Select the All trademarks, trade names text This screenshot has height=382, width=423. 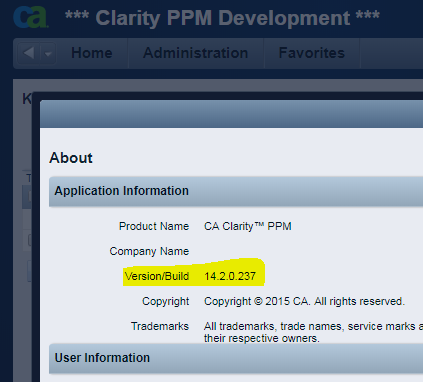(313, 332)
